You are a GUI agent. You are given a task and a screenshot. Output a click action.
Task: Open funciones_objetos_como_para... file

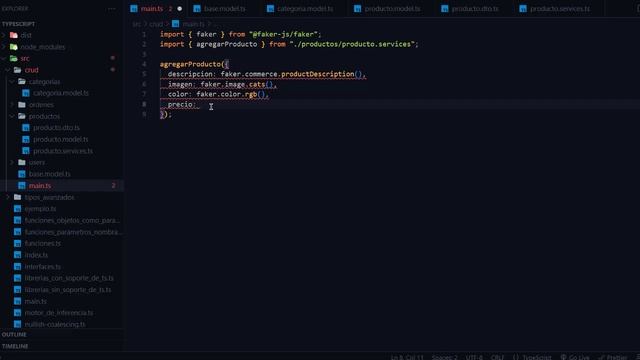pos(72,220)
